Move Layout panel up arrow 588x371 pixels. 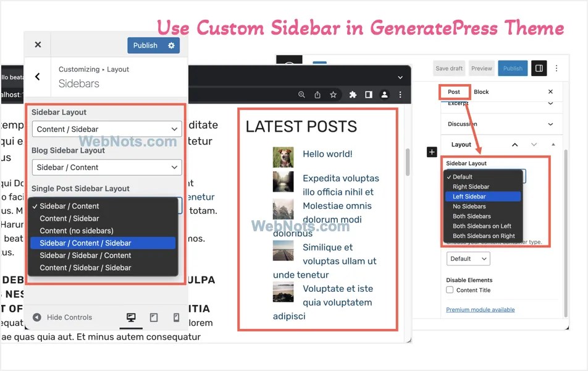point(515,145)
